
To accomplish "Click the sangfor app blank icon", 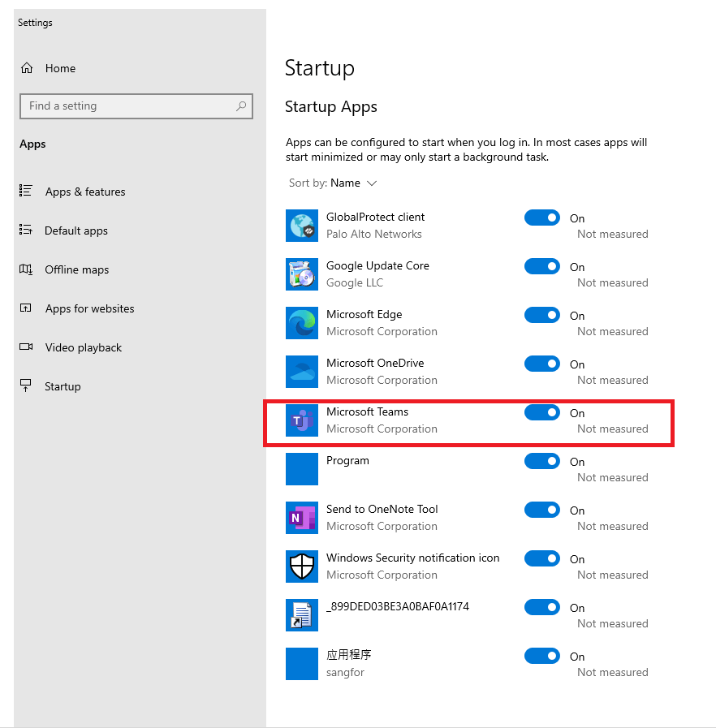I will click(x=302, y=665).
